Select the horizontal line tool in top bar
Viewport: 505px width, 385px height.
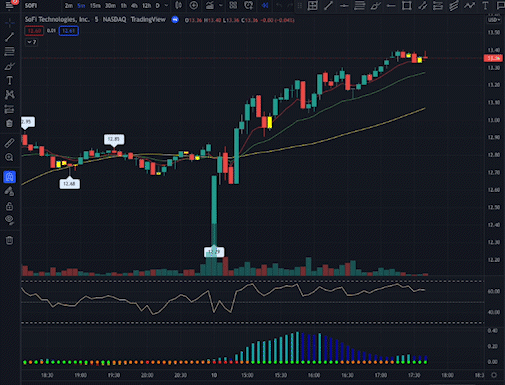pos(344,5)
